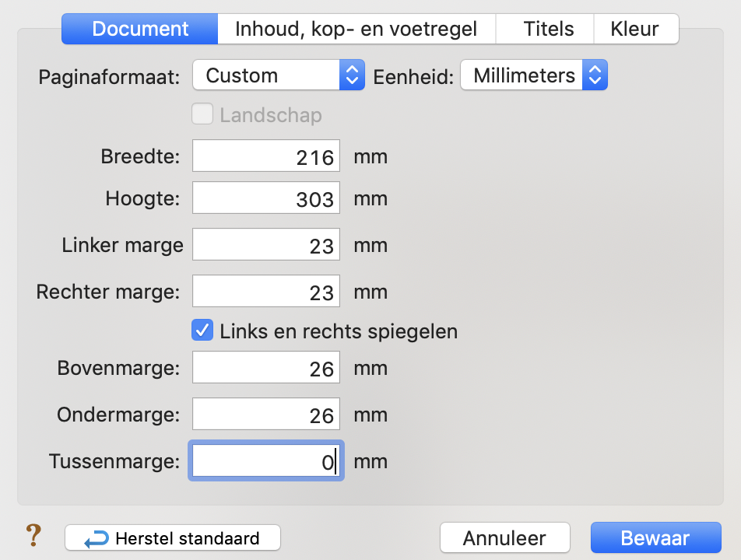
Task: Click Bewaar to save settings
Action: pyautogui.click(x=655, y=537)
